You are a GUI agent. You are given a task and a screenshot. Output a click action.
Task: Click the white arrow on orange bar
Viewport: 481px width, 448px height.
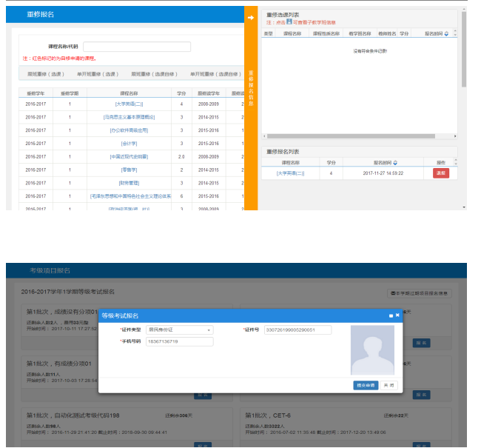(x=251, y=16)
